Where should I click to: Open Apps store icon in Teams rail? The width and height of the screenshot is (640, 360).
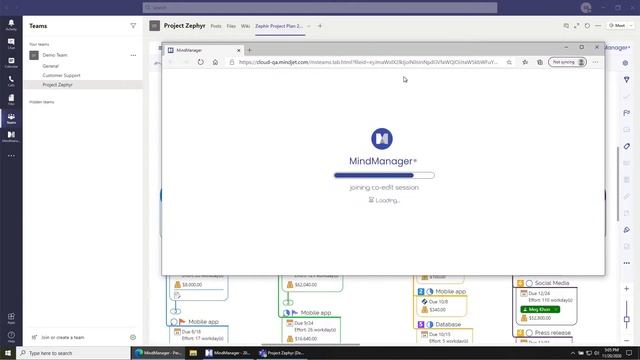11,318
